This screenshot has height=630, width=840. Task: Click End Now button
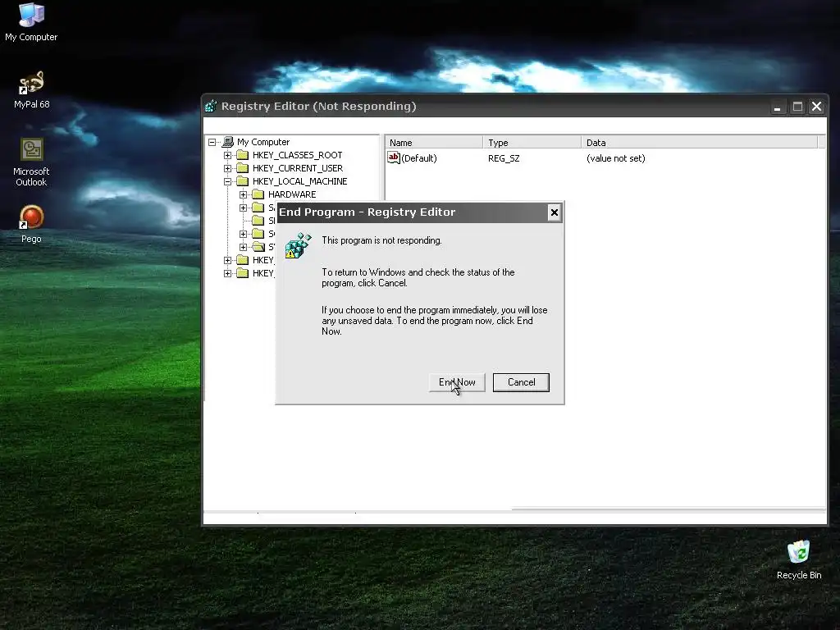point(457,382)
